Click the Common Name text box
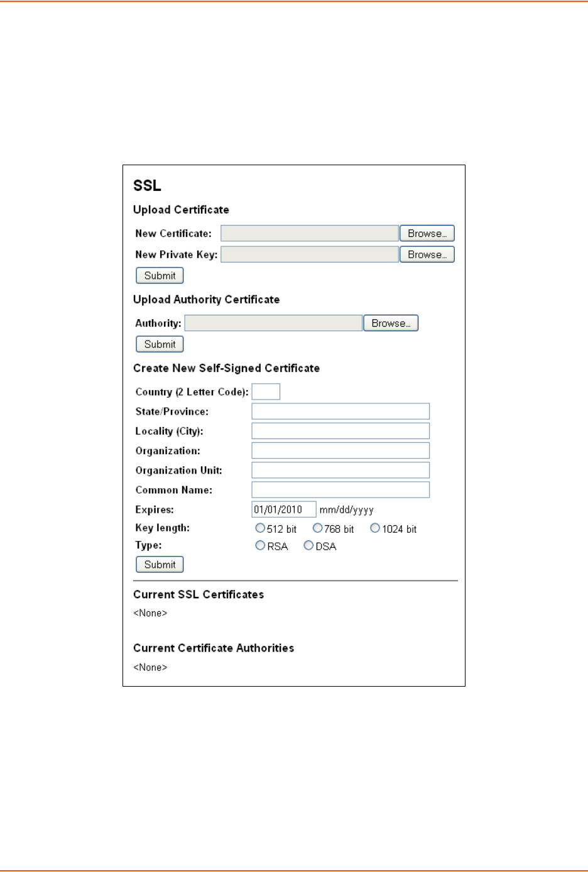Viewport: 588px width, 872px height. click(340, 489)
